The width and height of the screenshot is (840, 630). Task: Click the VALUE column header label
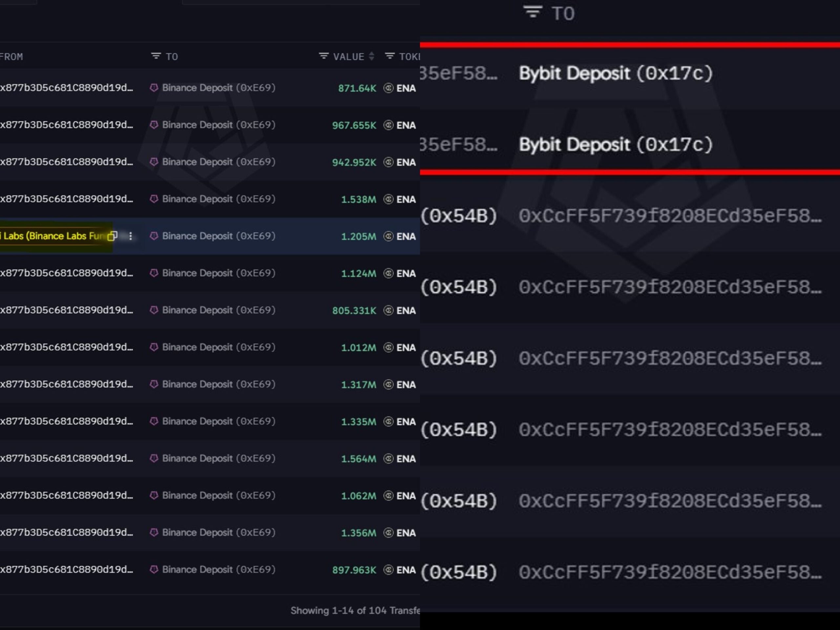tap(348, 56)
